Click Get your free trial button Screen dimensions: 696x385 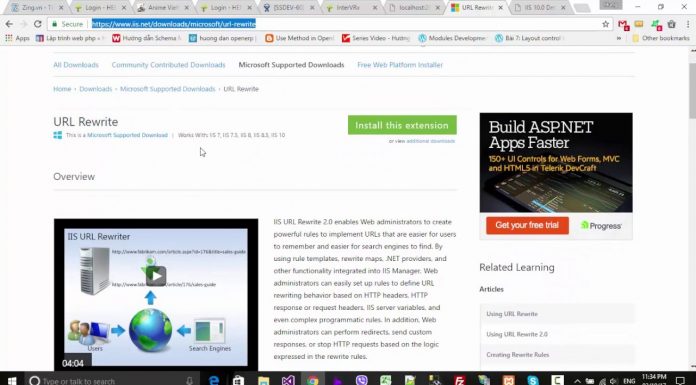pyautogui.click(x=527, y=225)
